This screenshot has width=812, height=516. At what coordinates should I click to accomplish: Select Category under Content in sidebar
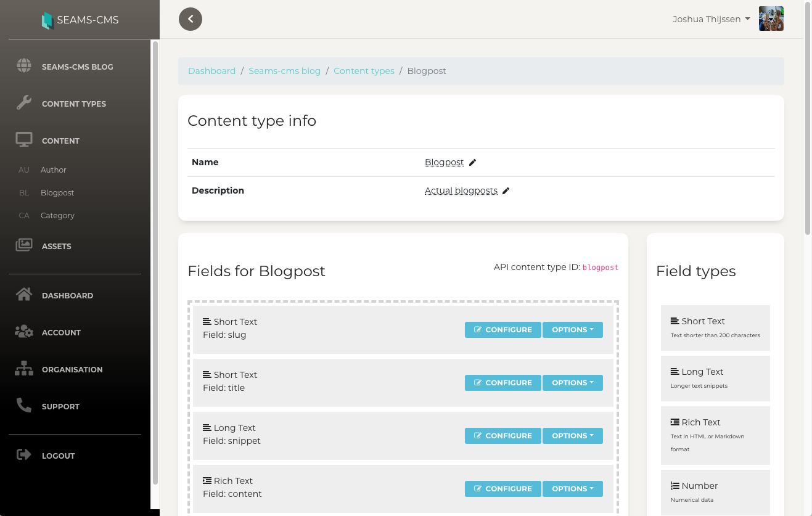tap(57, 215)
